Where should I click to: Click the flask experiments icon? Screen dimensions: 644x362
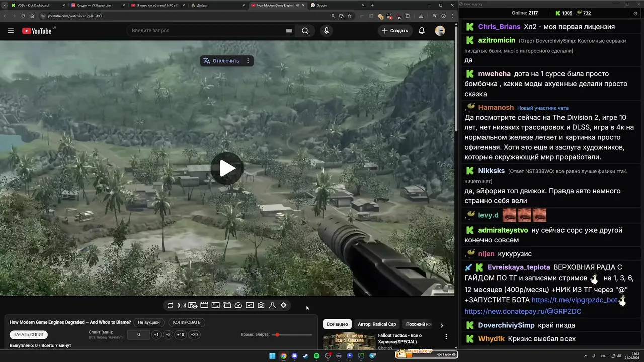(x=272, y=305)
